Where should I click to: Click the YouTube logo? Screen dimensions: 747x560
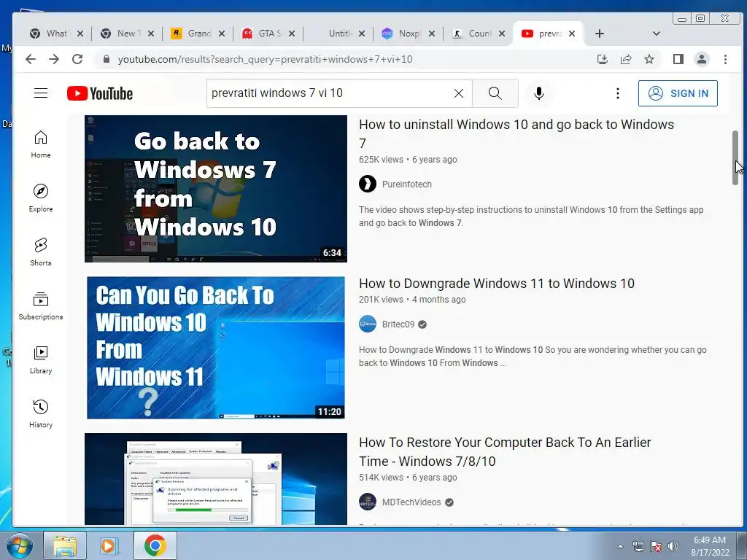pos(100,93)
